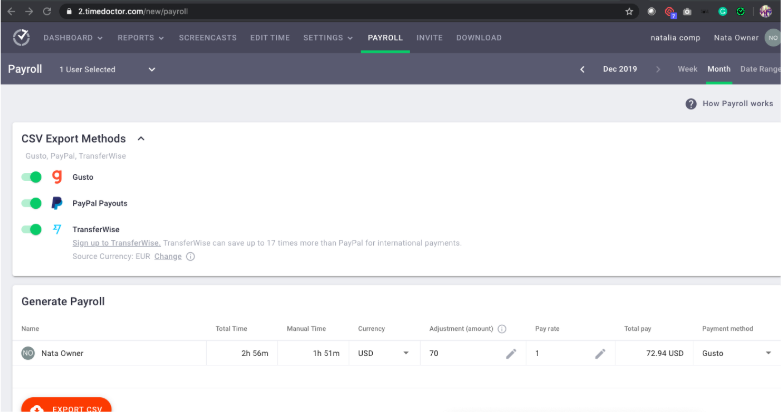782x413 pixels.
Task: Open the Screencasts page
Action: 207,38
